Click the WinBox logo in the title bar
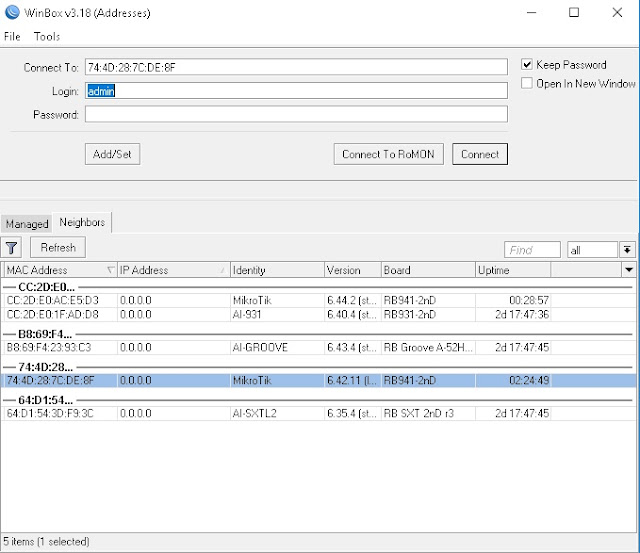This screenshot has height=553, width=640. click(12, 13)
